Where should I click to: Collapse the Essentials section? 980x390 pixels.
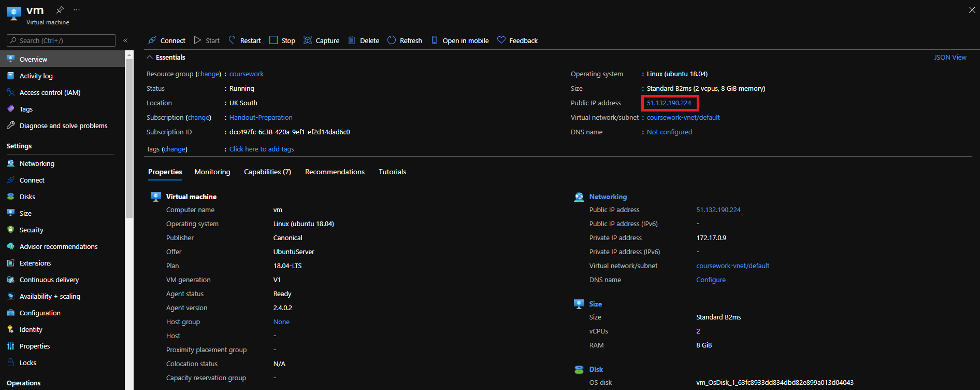click(166, 58)
